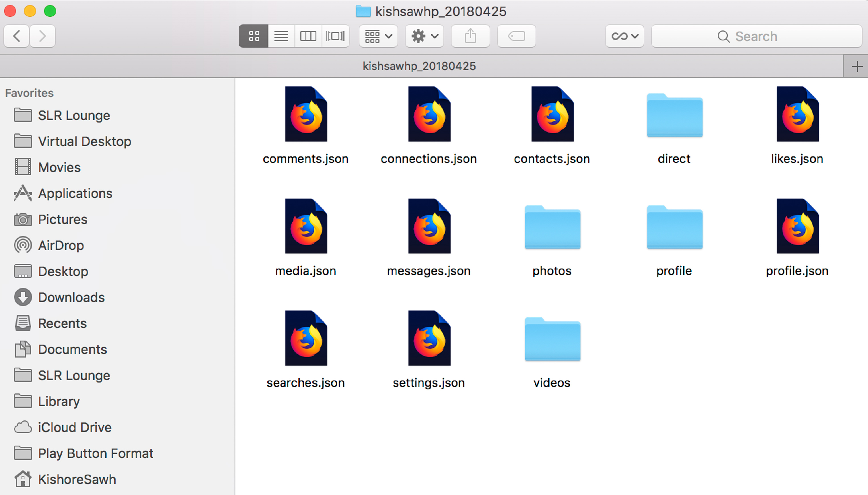Click the Edit Tags icon
868x495 pixels.
tap(516, 36)
